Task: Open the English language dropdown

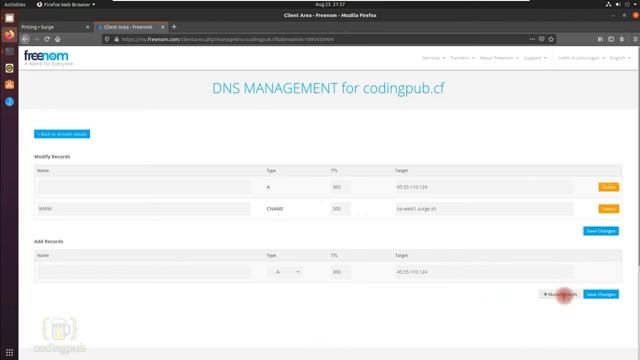Action: [x=620, y=58]
